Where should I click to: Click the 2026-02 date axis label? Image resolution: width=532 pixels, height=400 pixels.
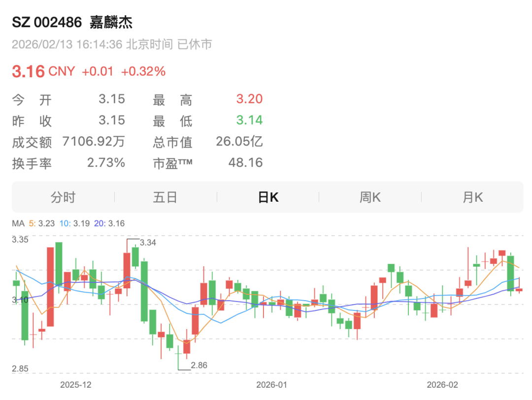tap(442, 385)
